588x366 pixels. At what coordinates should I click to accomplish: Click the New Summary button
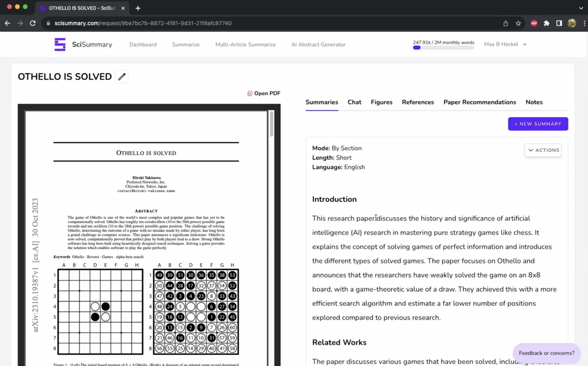click(x=538, y=124)
